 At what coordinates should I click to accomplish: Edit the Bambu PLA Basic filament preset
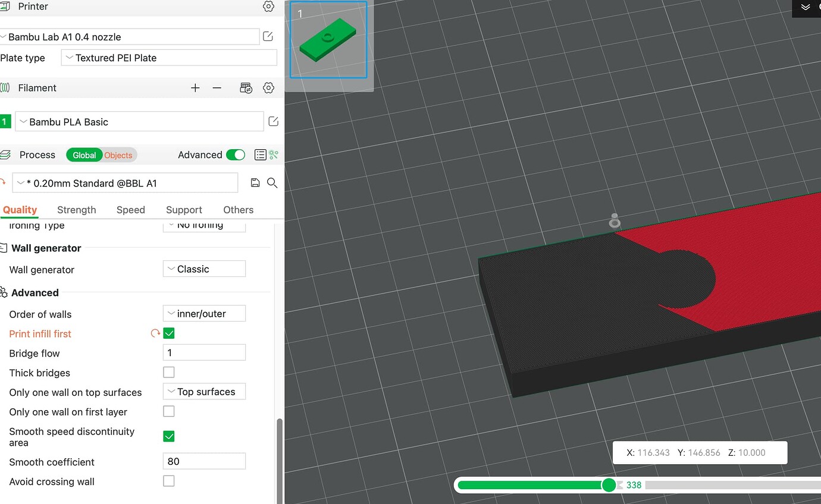(273, 121)
